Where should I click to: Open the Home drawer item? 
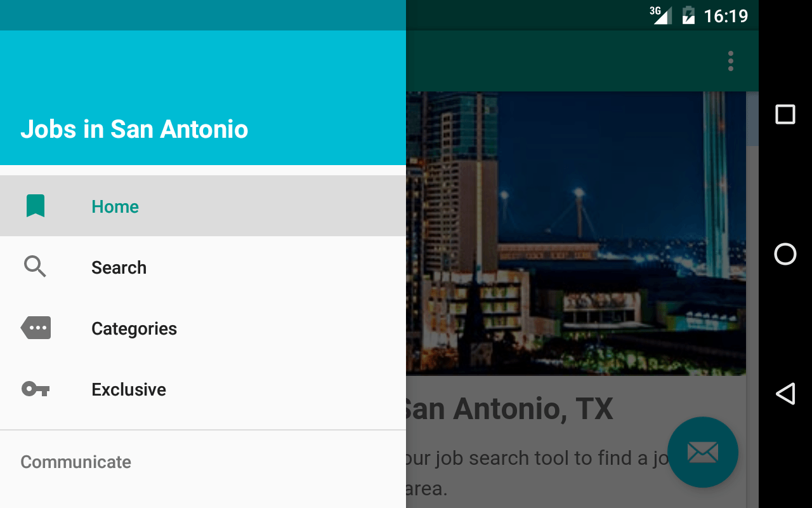[203, 206]
